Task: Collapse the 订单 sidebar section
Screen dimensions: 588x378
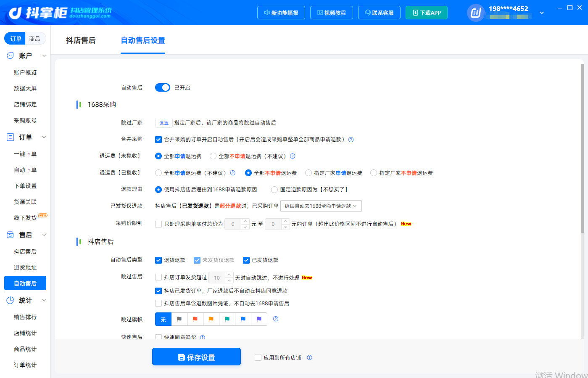Action: [44, 137]
